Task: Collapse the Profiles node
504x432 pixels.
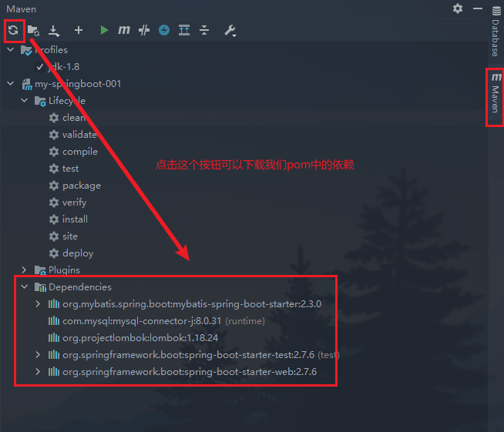Action: pyautogui.click(x=11, y=50)
